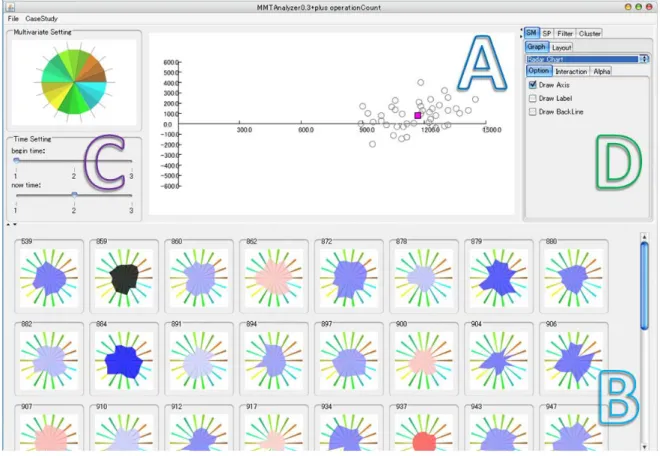
Task: Click the 600.0 top y-axis label
Action: (x=170, y=62)
